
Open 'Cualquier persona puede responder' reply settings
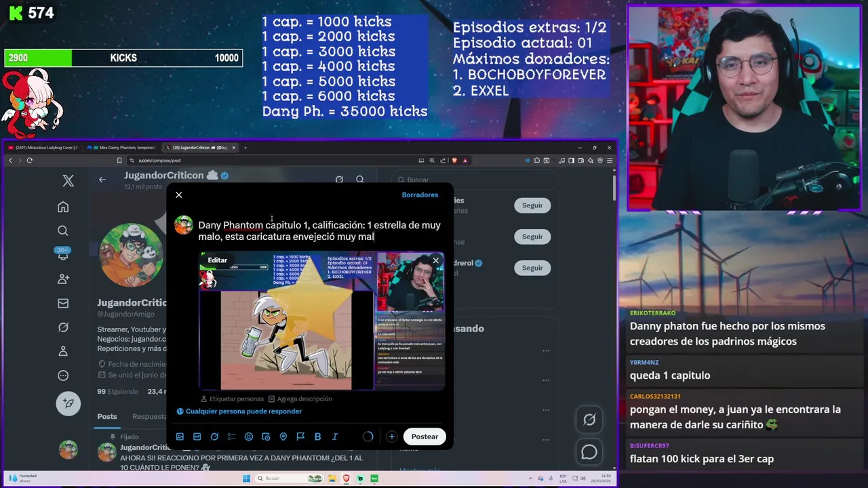click(x=239, y=411)
